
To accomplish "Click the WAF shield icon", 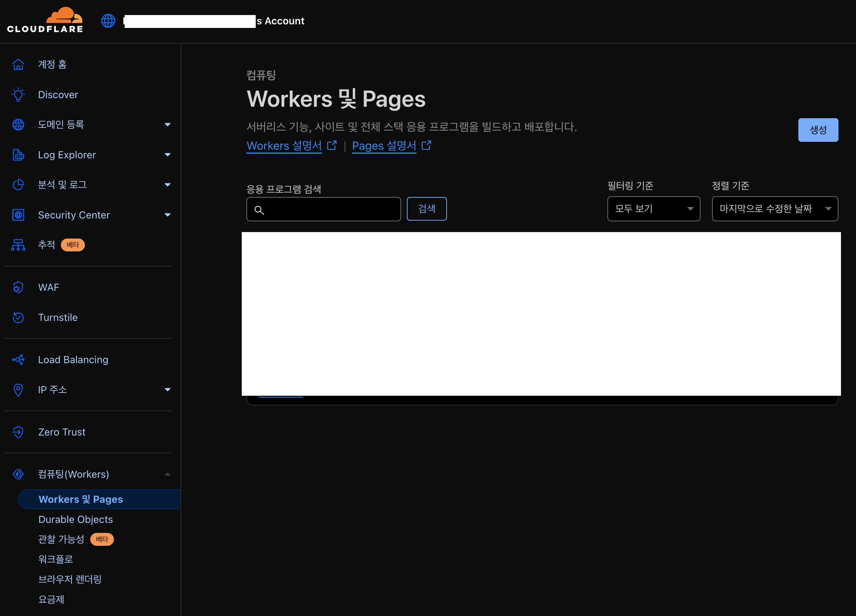I will [18, 287].
